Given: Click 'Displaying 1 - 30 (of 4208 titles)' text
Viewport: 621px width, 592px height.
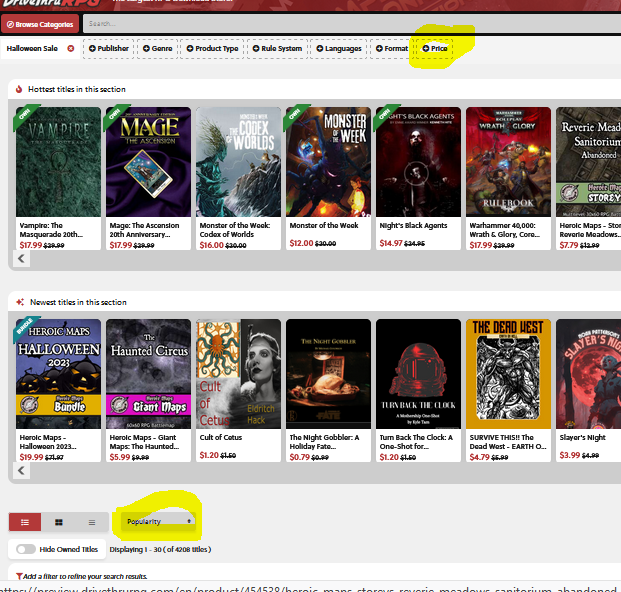Looking at the screenshot, I should (160, 549).
